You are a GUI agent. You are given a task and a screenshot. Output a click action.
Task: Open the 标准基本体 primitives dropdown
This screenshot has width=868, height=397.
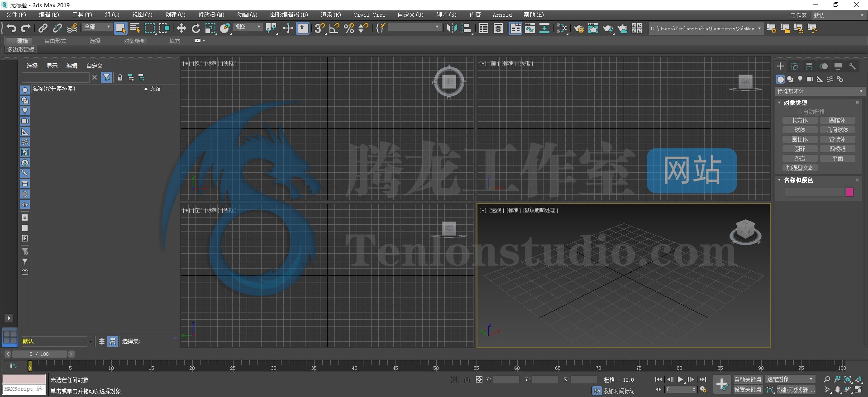tap(820, 91)
